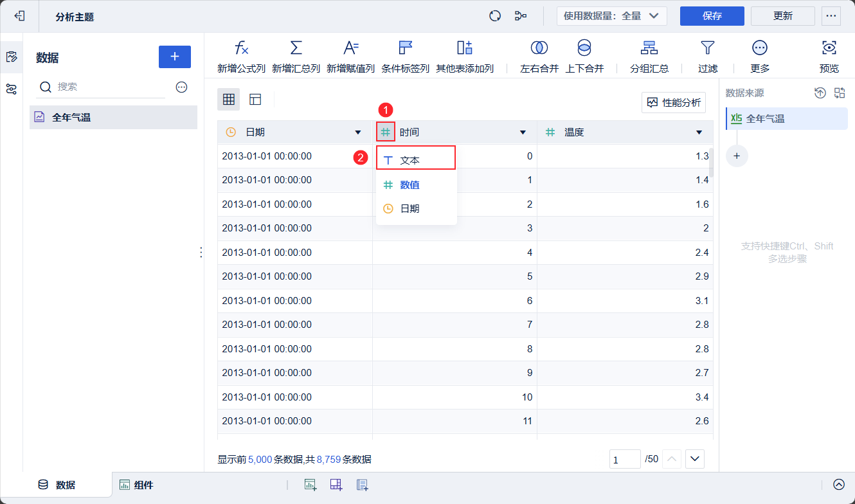Click the clock type icon of 日期 column
Viewport: 855px width, 504px height.
click(231, 132)
